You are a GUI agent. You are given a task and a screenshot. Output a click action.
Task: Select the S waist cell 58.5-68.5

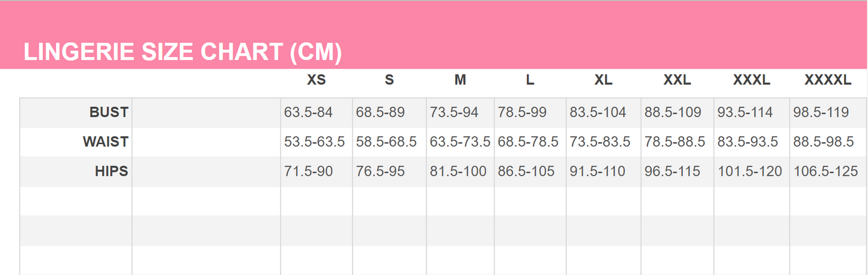click(386, 142)
